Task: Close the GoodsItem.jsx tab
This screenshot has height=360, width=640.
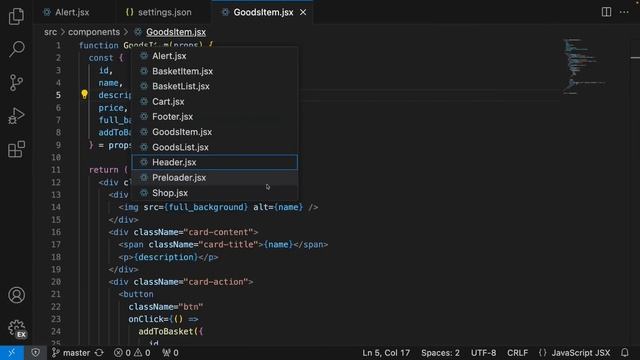Action: click(303, 13)
